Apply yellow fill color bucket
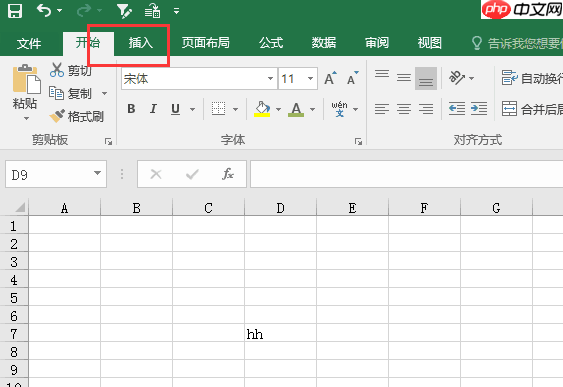This screenshot has width=563, height=387. [x=262, y=109]
